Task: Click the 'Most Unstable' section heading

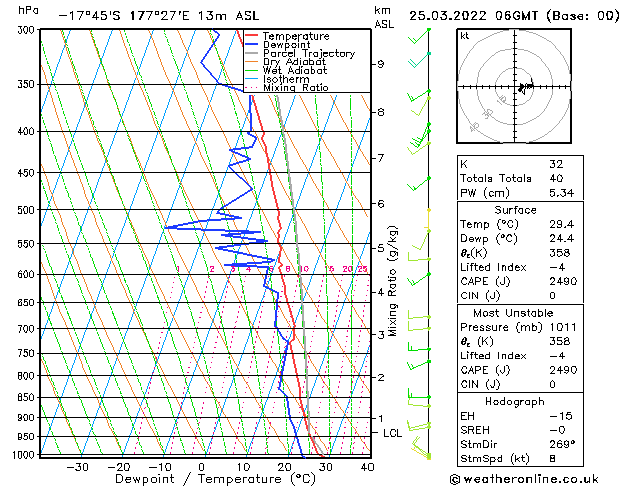Action: (513, 313)
